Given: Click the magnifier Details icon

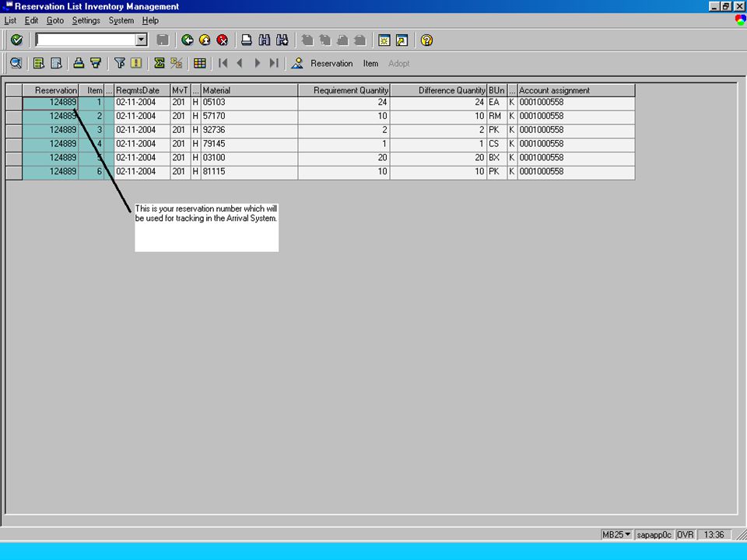Looking at the screenshot, I should (x=16, y=63).
